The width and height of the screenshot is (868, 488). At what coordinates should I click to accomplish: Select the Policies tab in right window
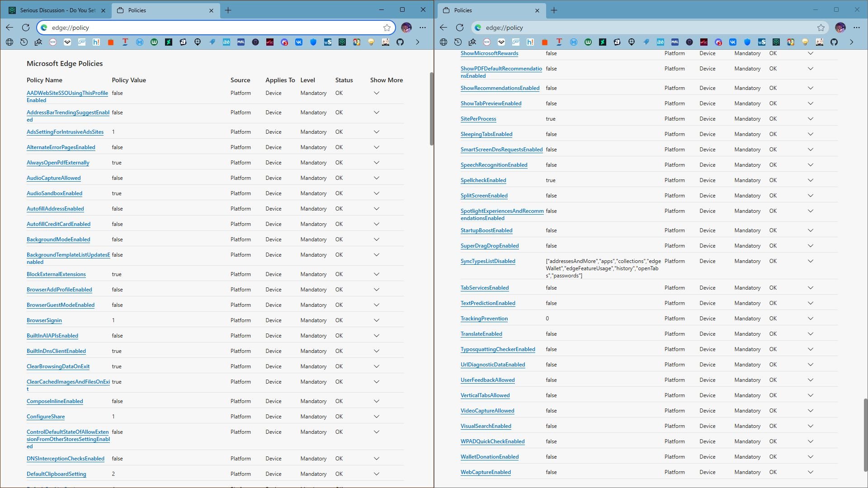tap(491, 10)
